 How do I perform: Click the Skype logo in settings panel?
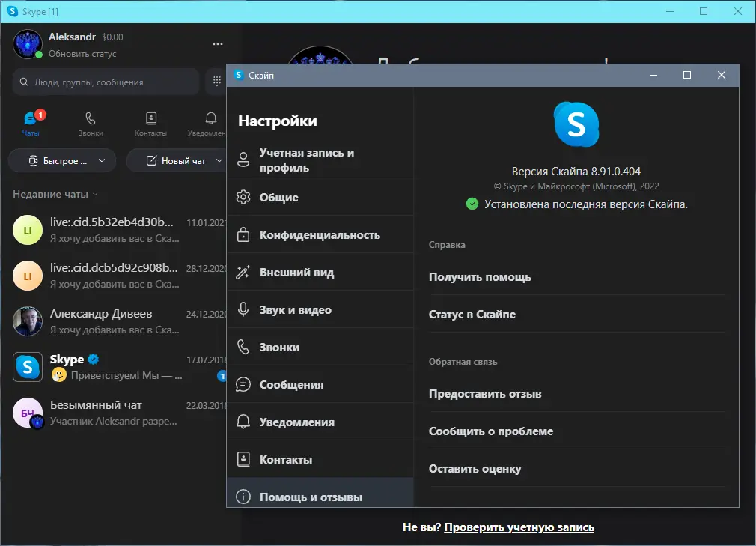(576, 124)
